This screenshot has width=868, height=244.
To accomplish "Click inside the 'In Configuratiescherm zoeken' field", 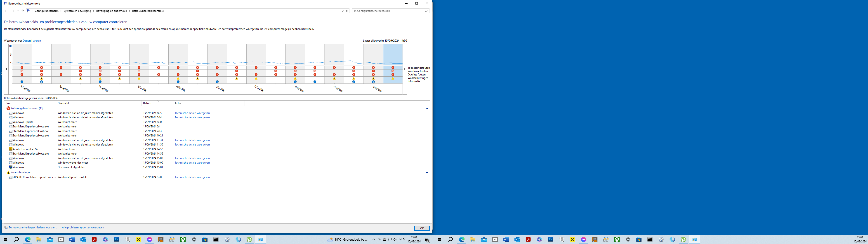I will click(x=387, y=11).
